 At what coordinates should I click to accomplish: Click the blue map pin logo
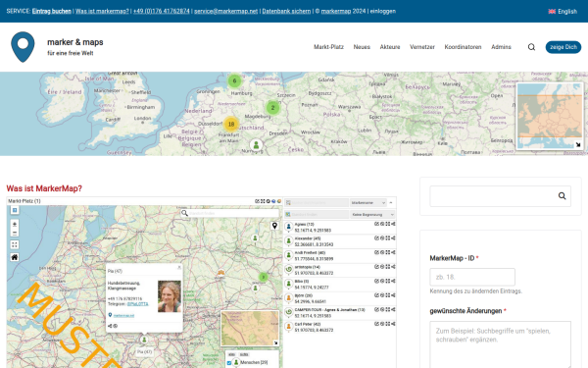pos(23,47)
